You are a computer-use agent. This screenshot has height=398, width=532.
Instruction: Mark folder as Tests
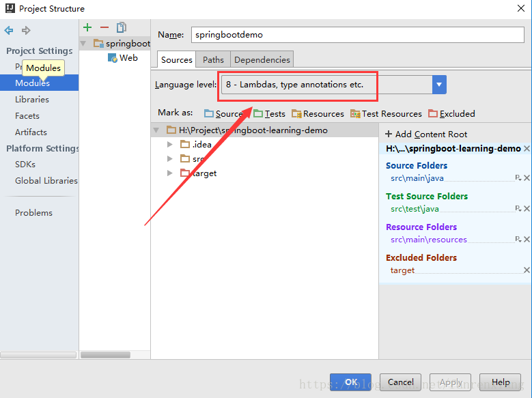(x=269, y=114)
